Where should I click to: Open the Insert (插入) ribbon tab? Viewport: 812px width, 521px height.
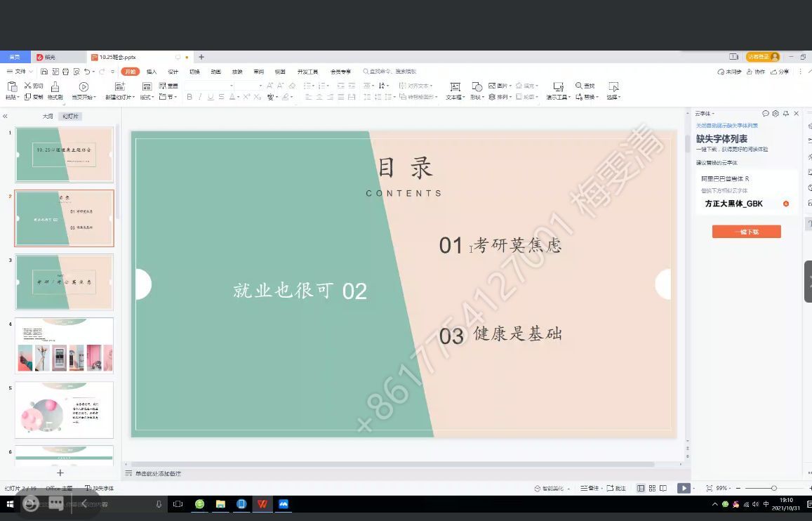click(x=152, y=72)
